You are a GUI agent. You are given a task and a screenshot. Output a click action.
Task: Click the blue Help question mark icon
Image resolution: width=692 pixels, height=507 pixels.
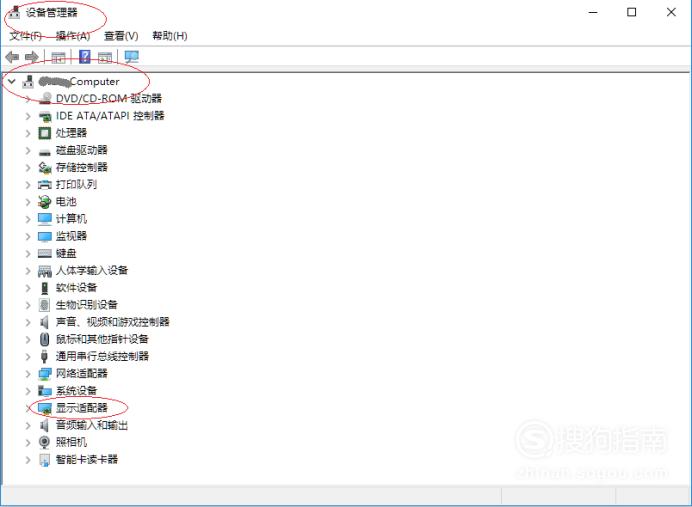click(x=85, y=56)
